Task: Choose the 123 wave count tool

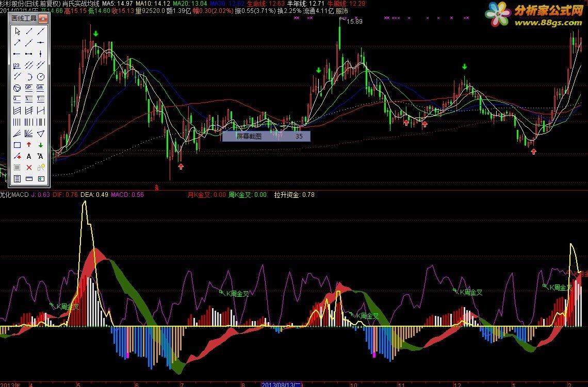Action: (x=17, y=65)
